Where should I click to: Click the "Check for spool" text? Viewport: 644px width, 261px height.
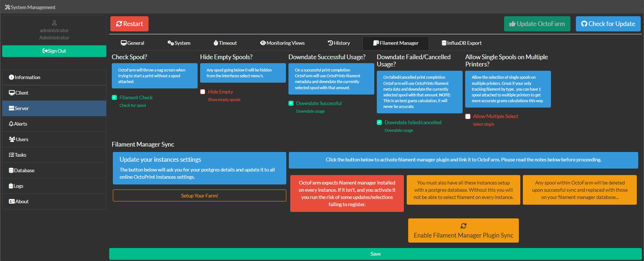(x=133, y=105)
